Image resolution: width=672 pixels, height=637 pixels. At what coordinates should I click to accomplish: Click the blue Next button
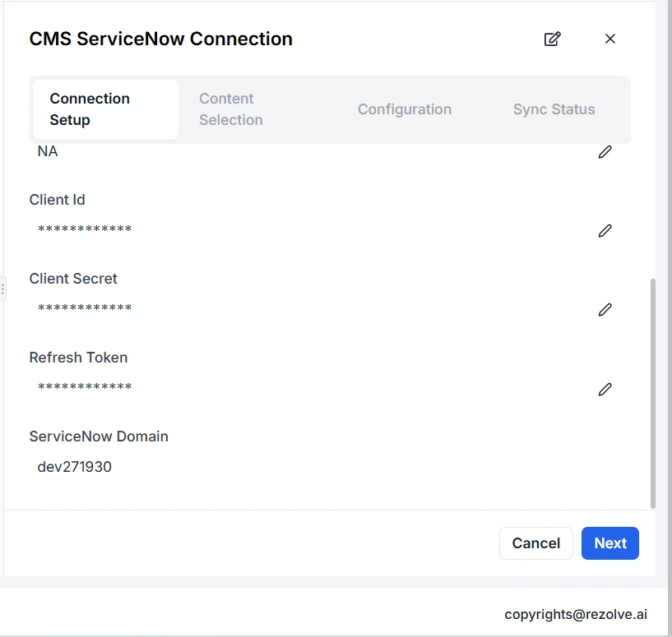609,543
